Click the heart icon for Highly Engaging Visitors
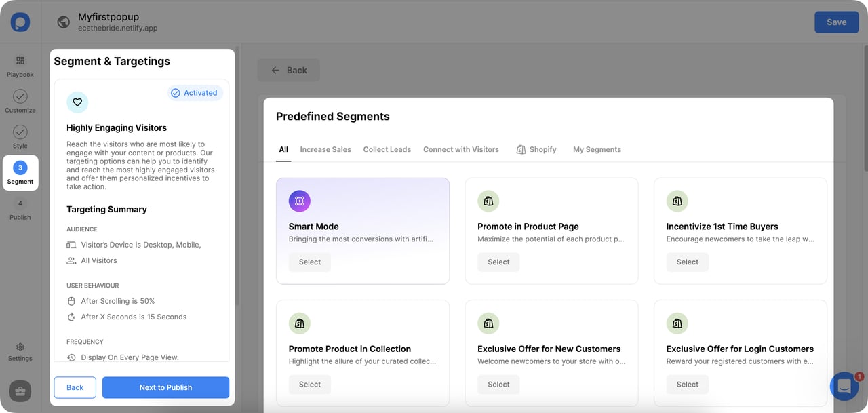Image resolution: width=868 pixels, height=413 pixels. pos(77,102)
